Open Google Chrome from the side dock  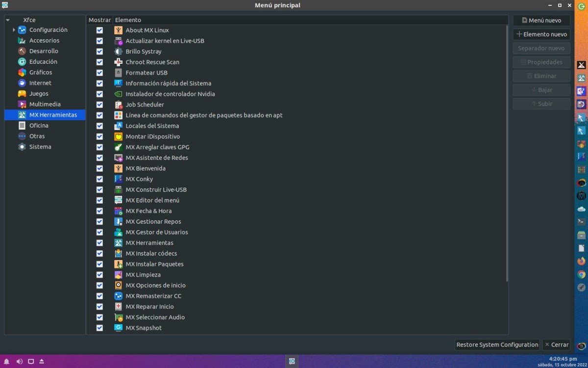pos(581,274)
